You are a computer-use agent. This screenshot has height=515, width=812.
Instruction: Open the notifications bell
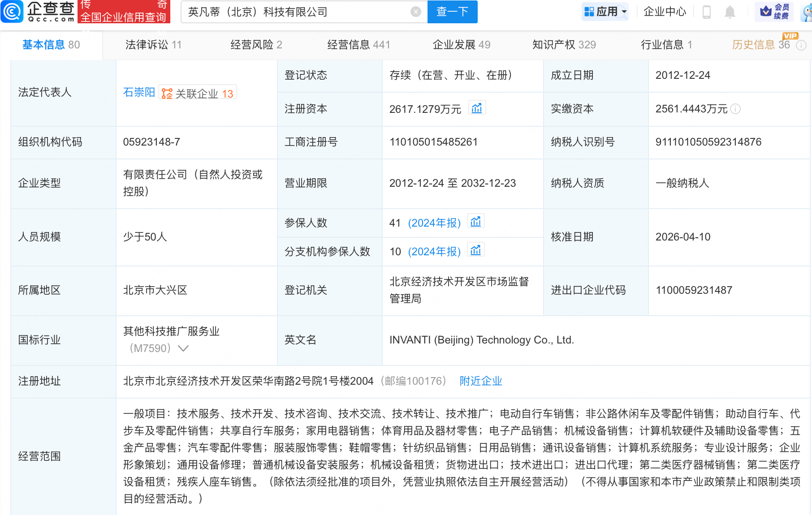click(730, 12)
